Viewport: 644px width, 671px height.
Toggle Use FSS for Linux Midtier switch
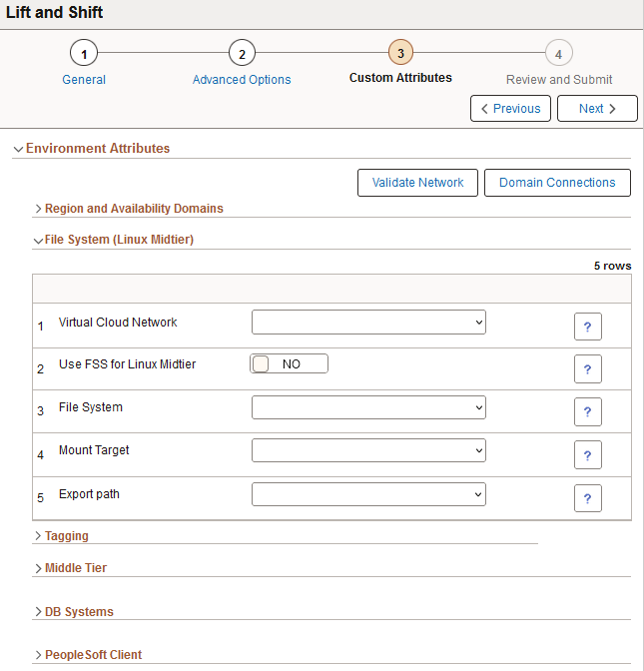(290, 363)
